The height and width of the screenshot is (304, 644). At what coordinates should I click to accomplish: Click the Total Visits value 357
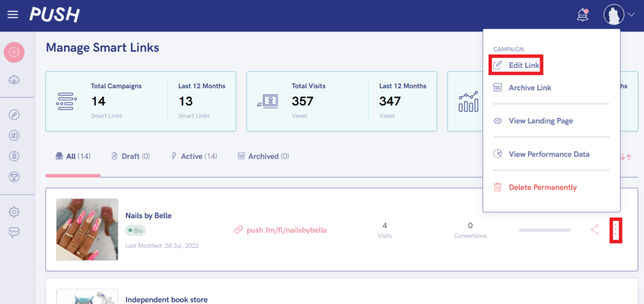(x=303, y=101)
